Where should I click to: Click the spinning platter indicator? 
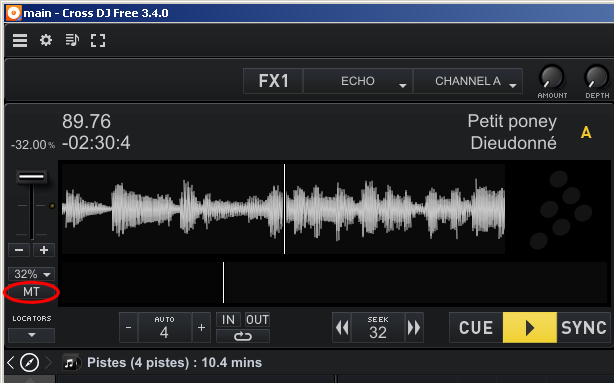[x=561, y=210]
